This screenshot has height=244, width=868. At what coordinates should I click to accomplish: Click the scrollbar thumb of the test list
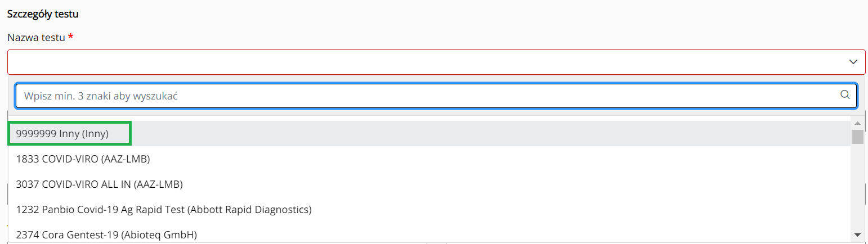click(857, 137)
